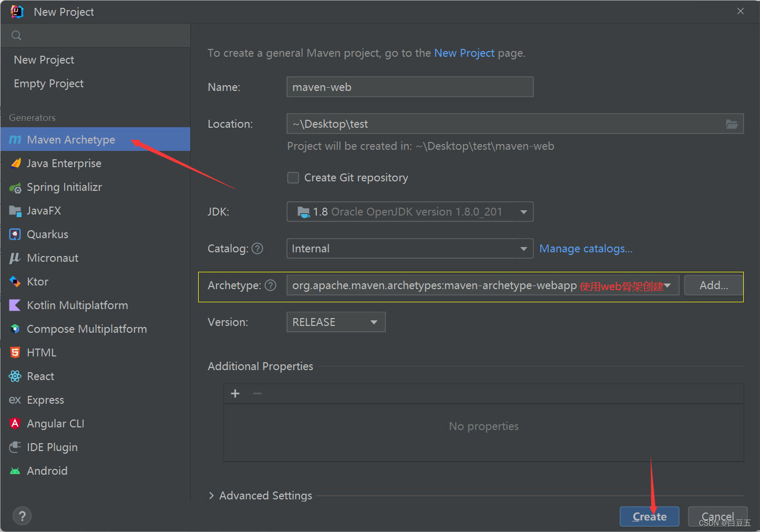This screenshot has height=532, width=760.
Task: Select Java Enterprise generator
Action: click(x=64, y=163)
